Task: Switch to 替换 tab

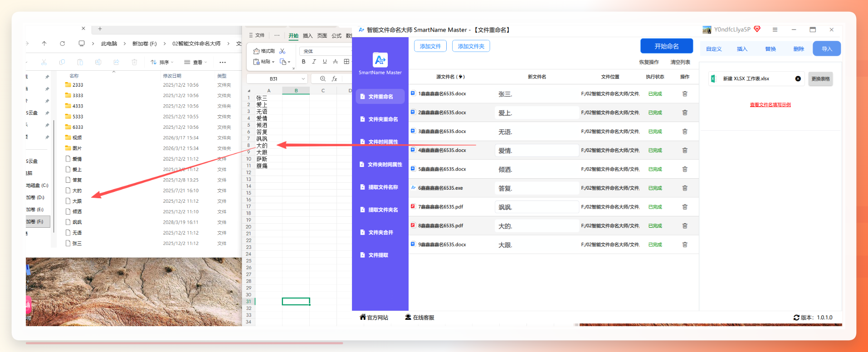Action: click(770, 49)
